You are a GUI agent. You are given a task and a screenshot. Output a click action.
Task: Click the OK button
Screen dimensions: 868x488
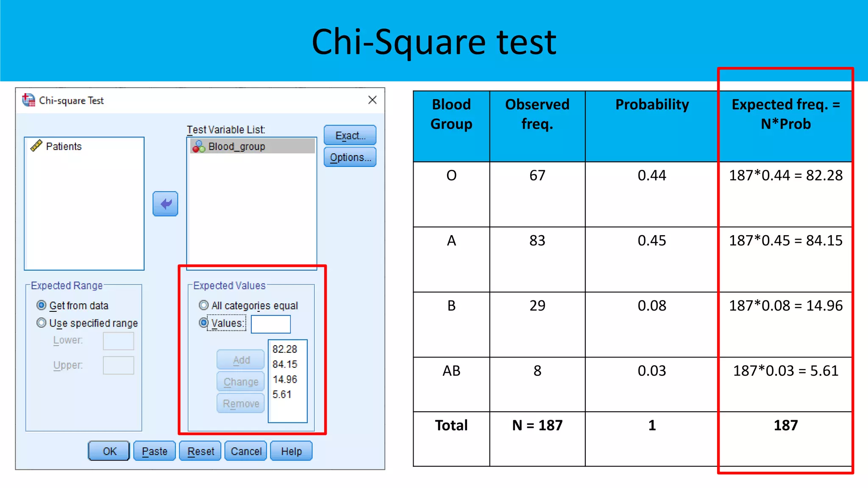coord(109,451)
